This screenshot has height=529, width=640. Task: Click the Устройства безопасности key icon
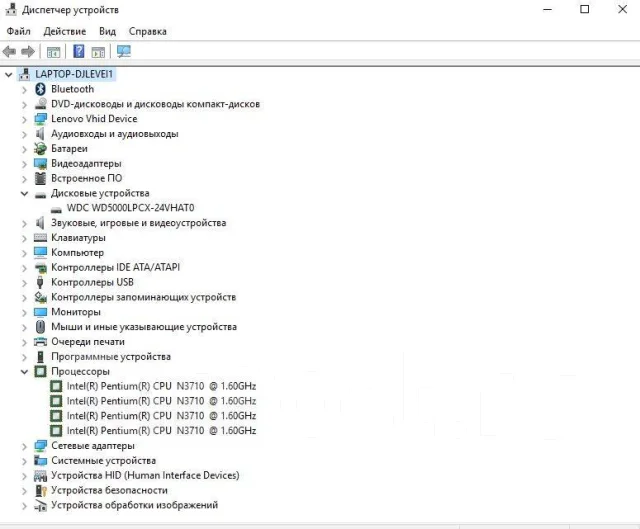coord(40,490)
